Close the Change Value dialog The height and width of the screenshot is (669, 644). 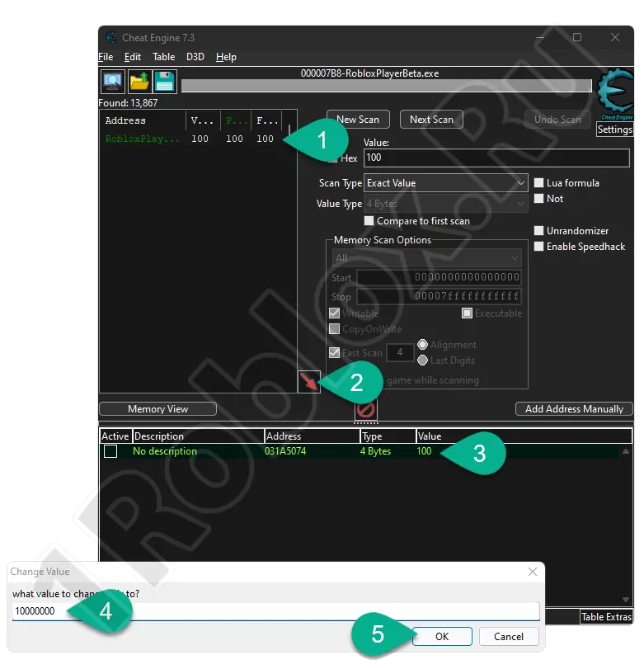click(x=533, y=572)
